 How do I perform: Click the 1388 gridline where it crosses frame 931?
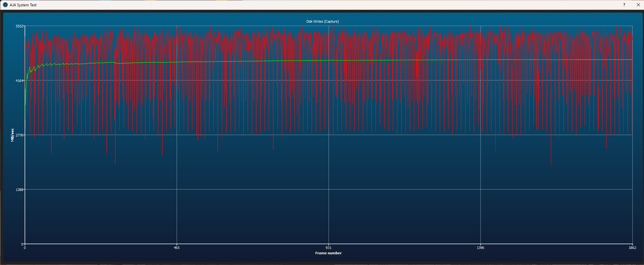(x=329, y=189)
